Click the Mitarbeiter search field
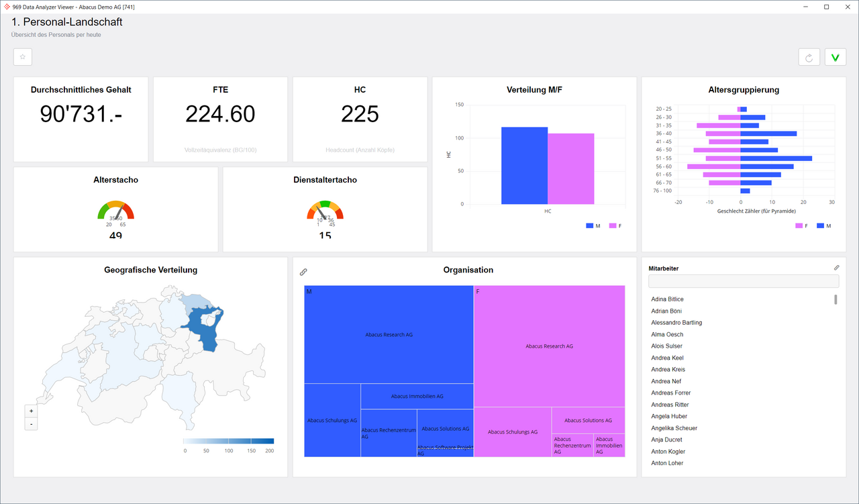Image resolution: width=859 pixels, height=504 pixels. pos(743,281)
